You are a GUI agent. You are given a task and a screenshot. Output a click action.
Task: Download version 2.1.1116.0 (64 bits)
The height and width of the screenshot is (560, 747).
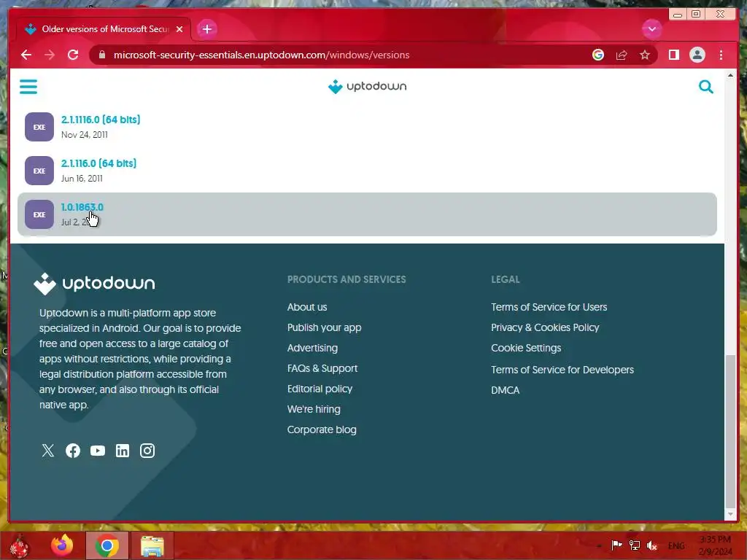[x=101, y=120]
